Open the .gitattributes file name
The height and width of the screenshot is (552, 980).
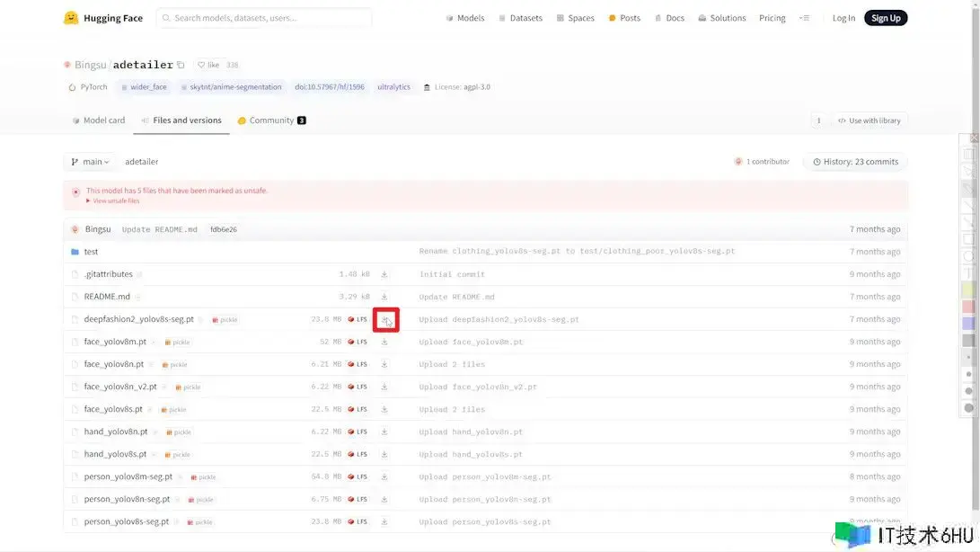108,274
